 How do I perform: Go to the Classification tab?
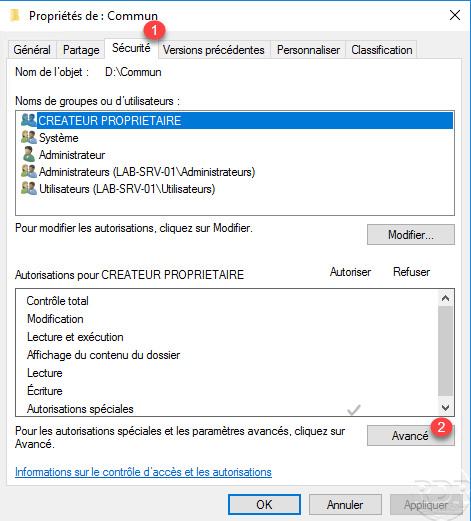click(x=382, y=50)
